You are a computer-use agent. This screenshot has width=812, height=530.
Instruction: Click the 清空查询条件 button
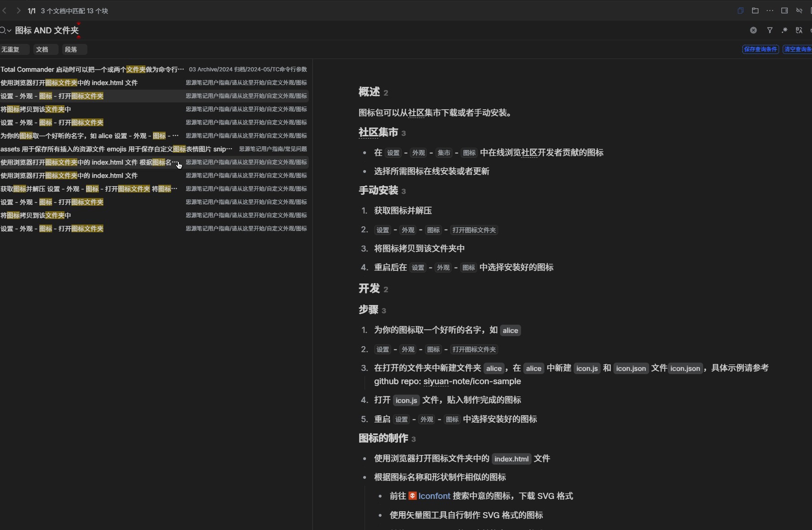797,49
